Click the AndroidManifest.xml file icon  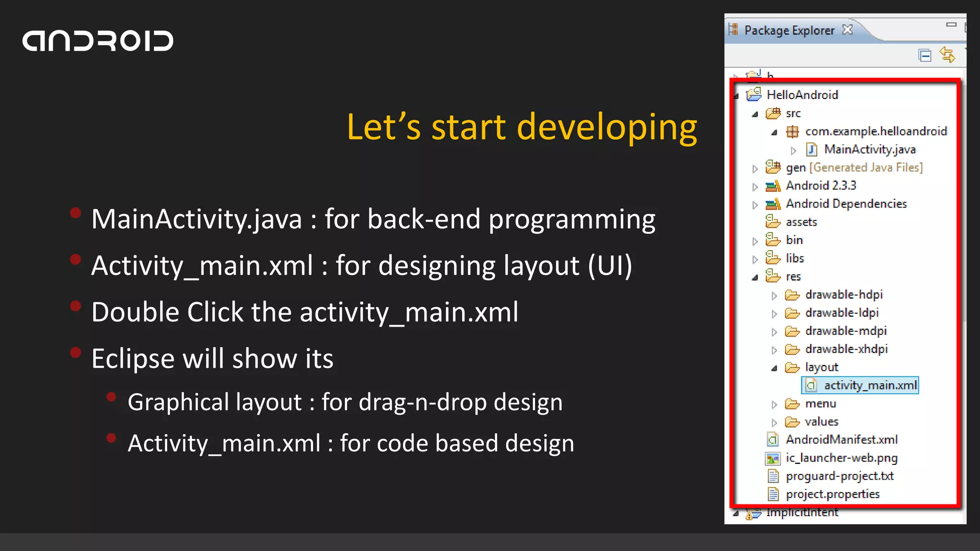tap(772, 440)
